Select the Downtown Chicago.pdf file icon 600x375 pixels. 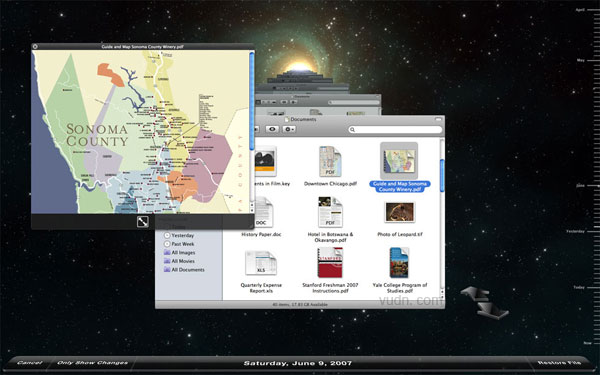330,161
